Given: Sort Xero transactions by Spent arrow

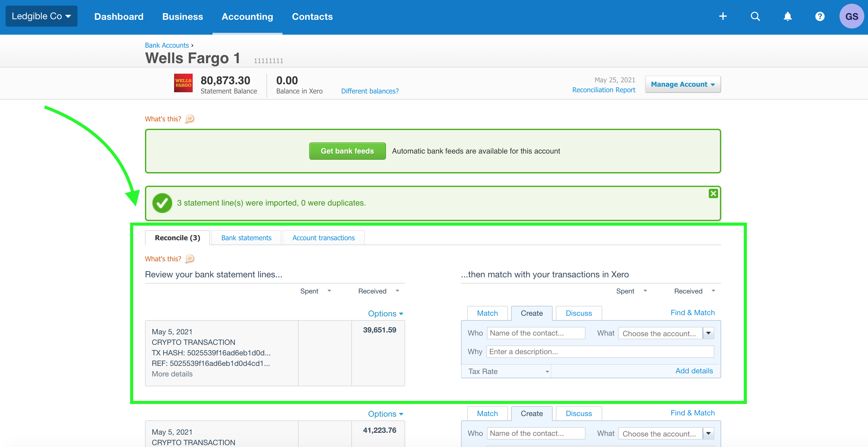Looking at the screenshot, I should pyautogui.click(x=645, y=290).
